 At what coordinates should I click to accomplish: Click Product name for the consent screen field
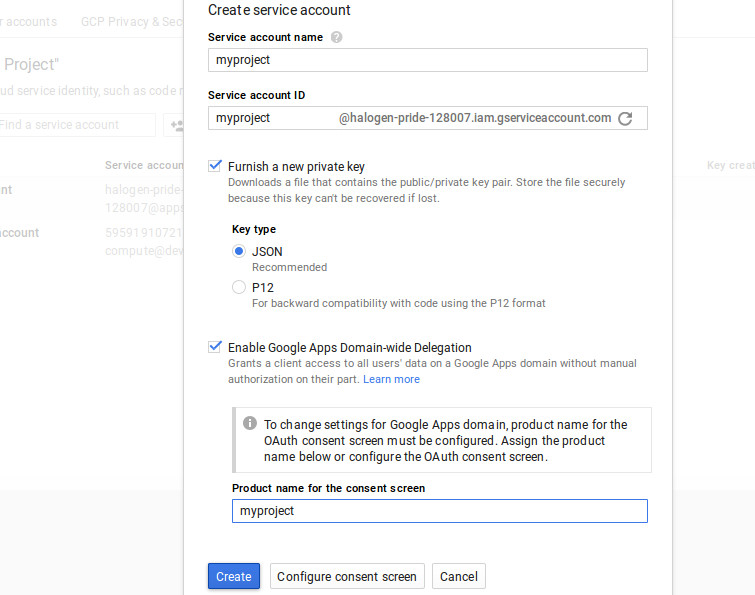pos(440,511)
